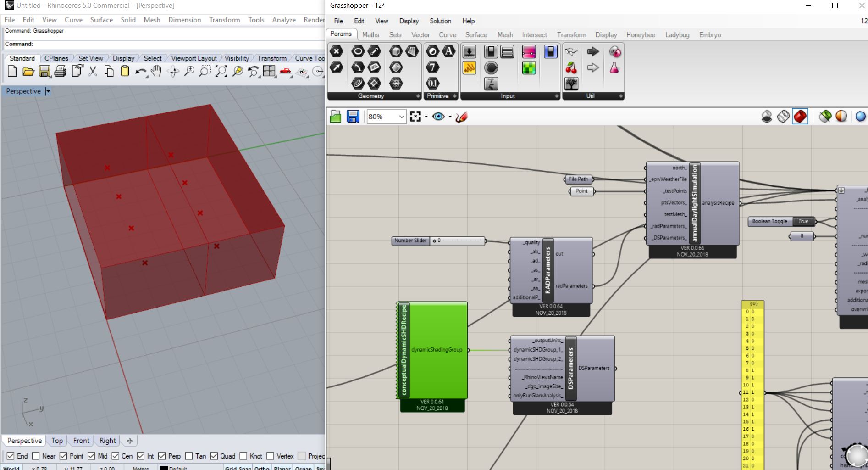Click the Grasshopper zoom extents icon

[x=415, y=117]
